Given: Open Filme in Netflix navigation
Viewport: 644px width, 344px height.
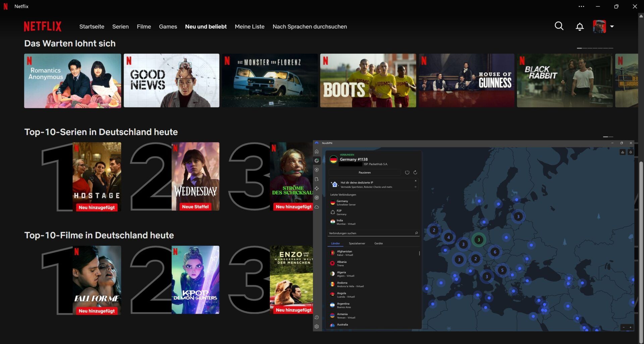Looking at the screenshot, I should pyautogui.click(x=144, y=26).
